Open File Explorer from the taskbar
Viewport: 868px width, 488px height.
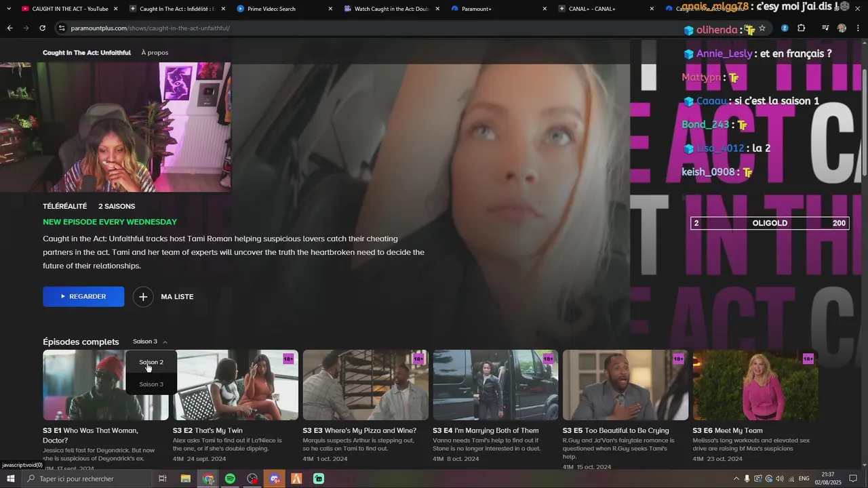pos(185,479)
